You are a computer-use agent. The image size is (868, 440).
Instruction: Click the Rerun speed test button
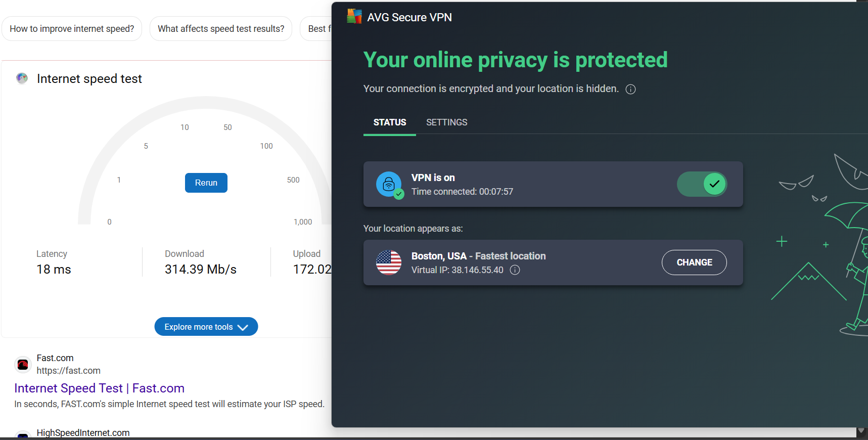pos(206,183)
